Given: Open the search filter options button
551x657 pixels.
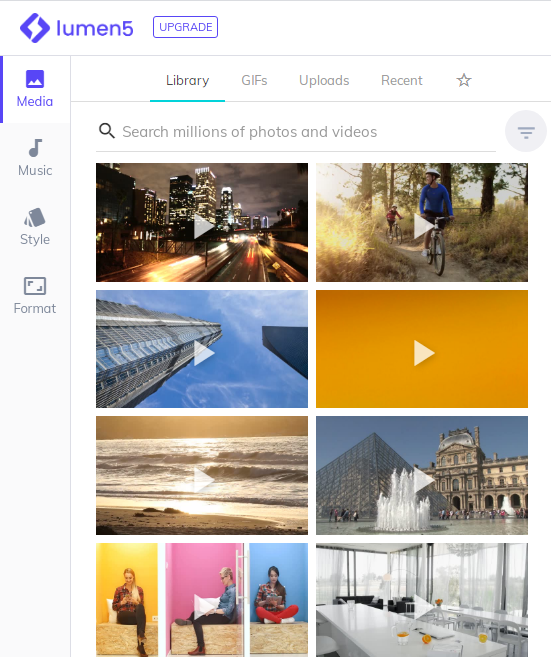Looking at the screenshot, I should click(x=525, y=132).
